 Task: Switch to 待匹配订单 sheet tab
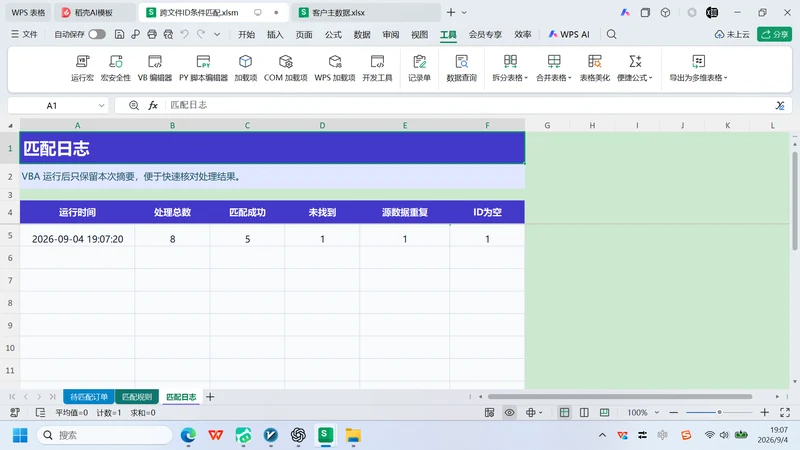[x=89, y=396]
